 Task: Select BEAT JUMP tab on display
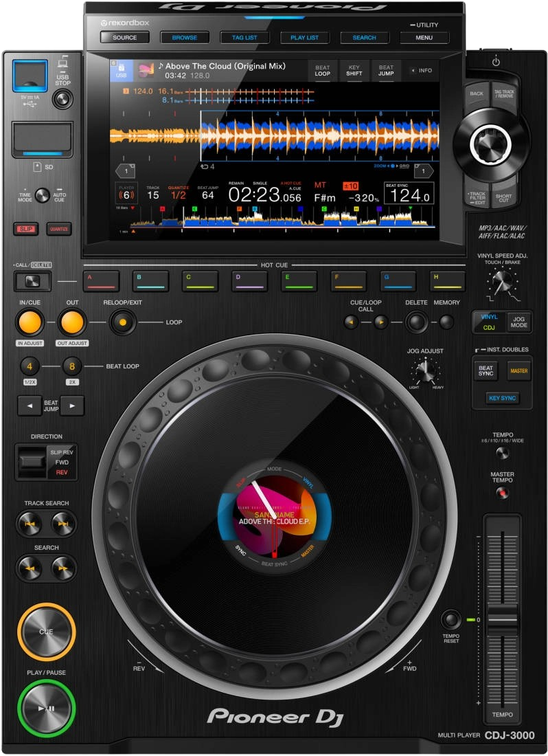[386, 70]
